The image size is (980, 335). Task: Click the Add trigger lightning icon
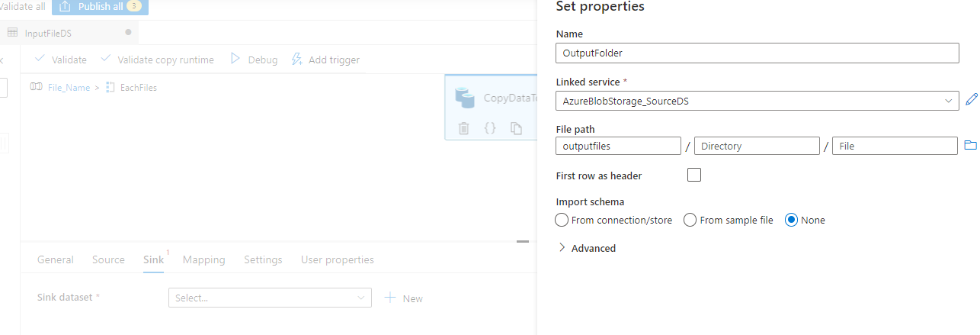click(297, 59)
